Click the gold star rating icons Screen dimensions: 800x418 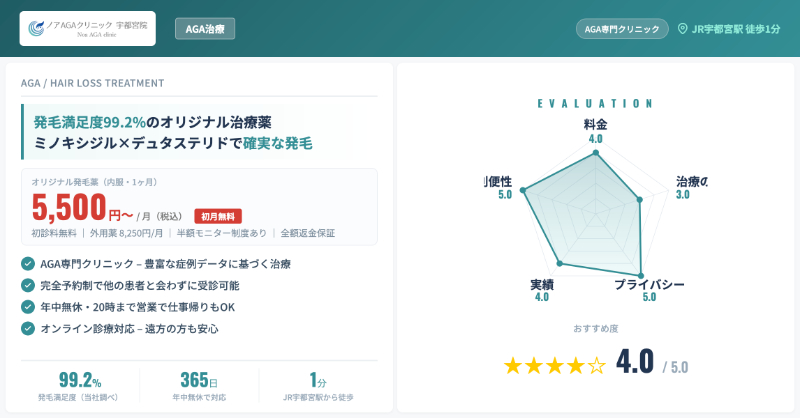click(x=554, y=365)
